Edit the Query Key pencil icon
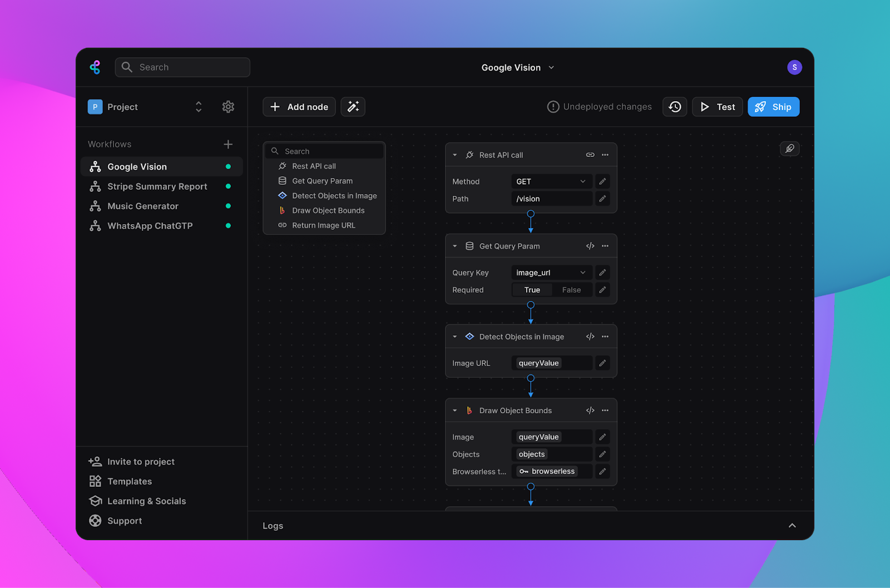 602,273
